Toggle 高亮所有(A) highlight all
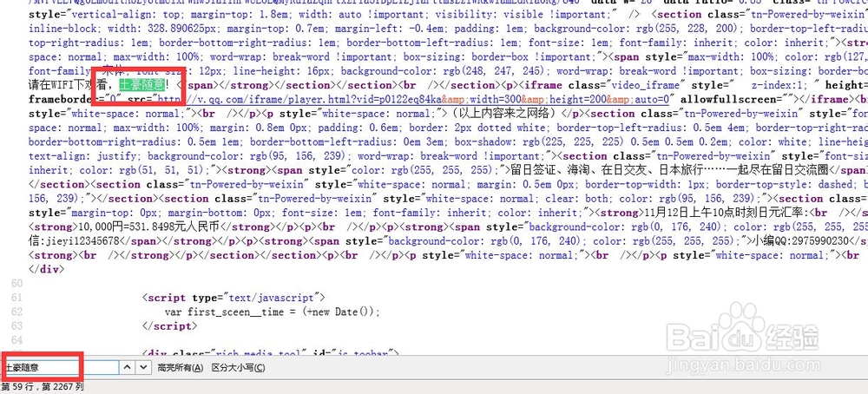Viewport: 868px width, 394px height. [x=181, y=367]
